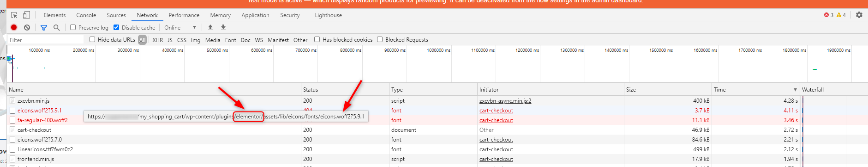
Task: Click the 500000 ms timeline marker
Action: tap(217, 50)
